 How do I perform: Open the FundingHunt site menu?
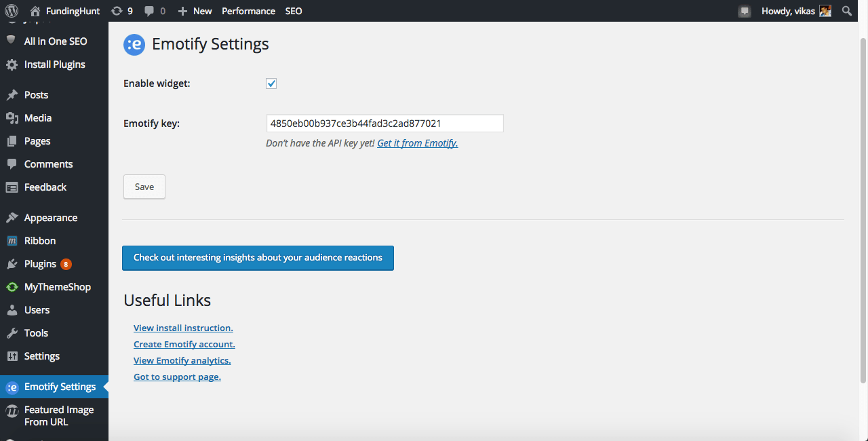click(65, 11)
